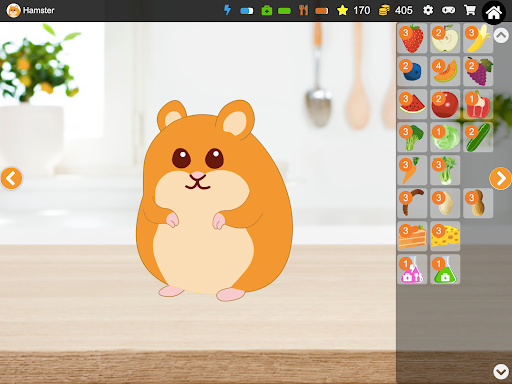Select the banana food item
The height and width of the screenshot is (384, 512).
click(478, 38)
